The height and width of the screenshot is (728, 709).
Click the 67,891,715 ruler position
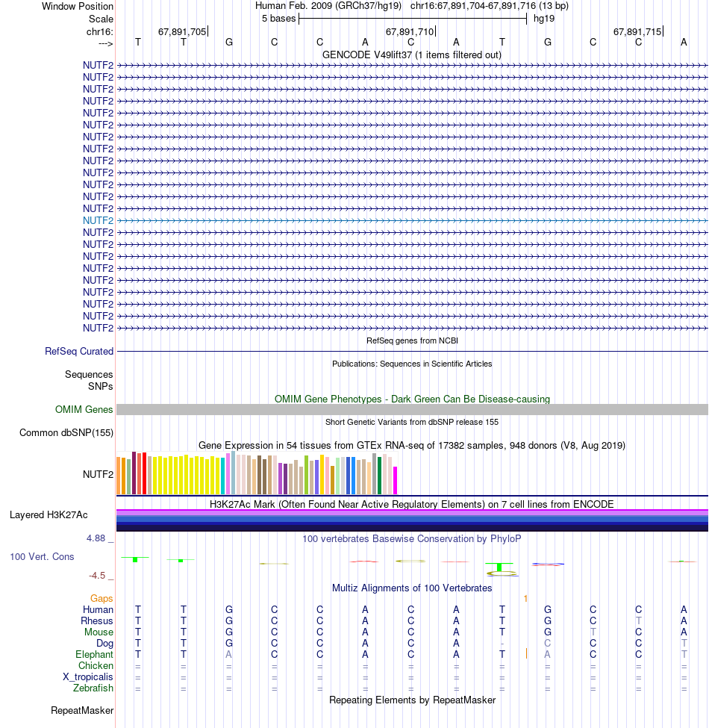coord(637,31)
